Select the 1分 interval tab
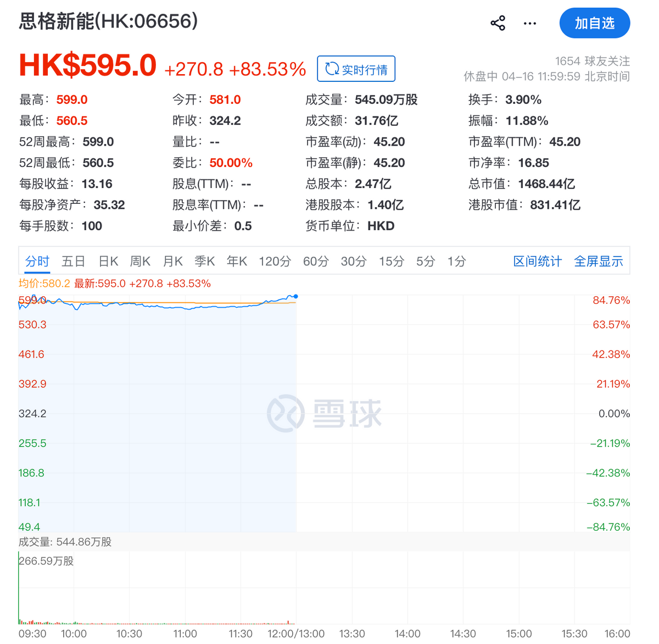The image size is (659, 644). click(456, 261)
